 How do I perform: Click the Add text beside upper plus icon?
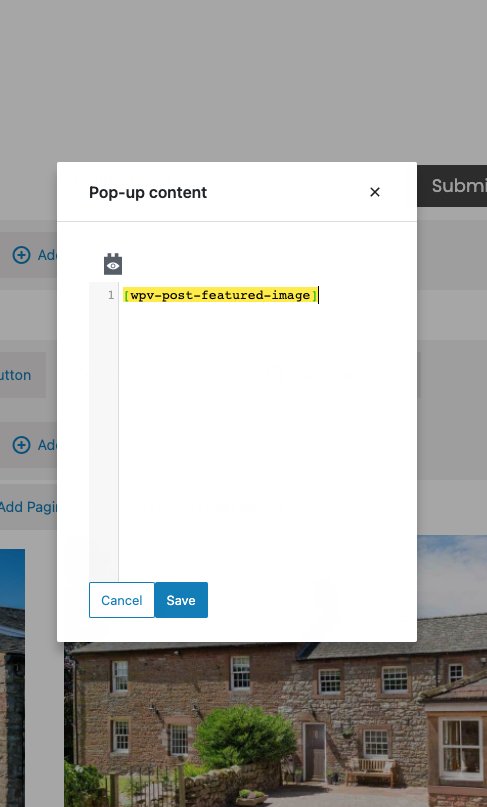(47, 255)
